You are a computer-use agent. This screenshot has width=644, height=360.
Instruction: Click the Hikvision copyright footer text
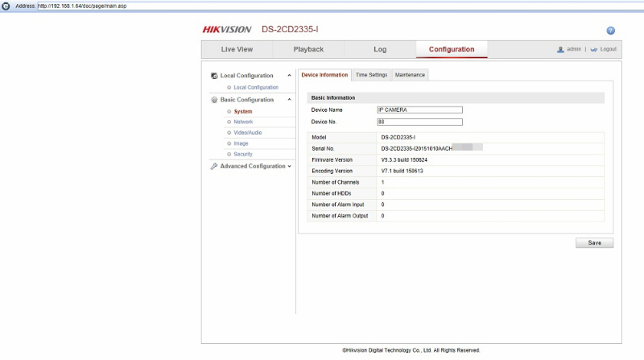[411, 350]
